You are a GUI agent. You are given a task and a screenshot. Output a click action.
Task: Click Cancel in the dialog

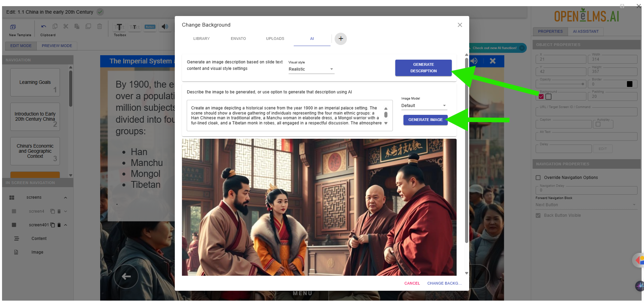coord(412,283)
